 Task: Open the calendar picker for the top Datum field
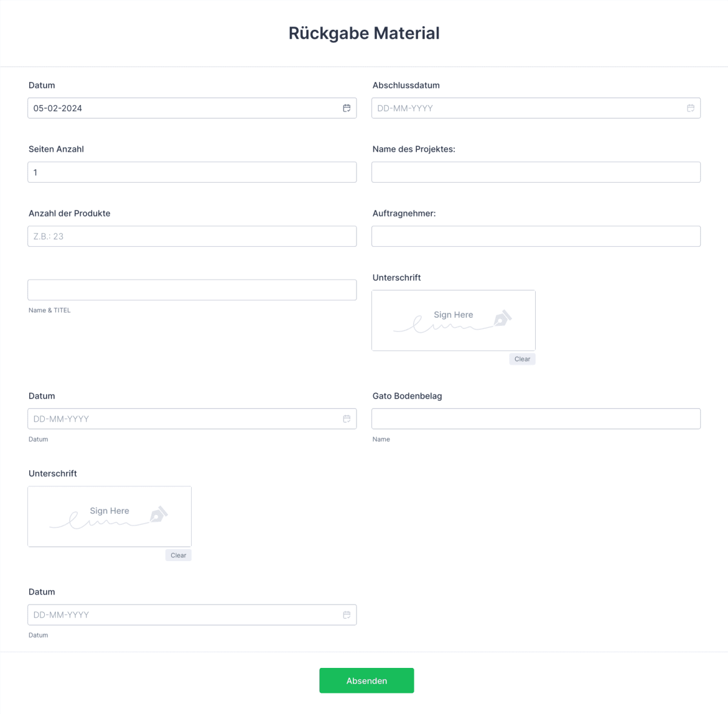[346, 108]
